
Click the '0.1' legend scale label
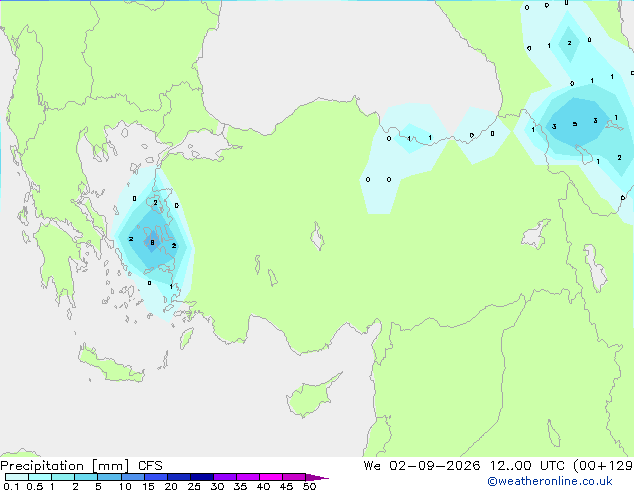(x=11, y=486)
